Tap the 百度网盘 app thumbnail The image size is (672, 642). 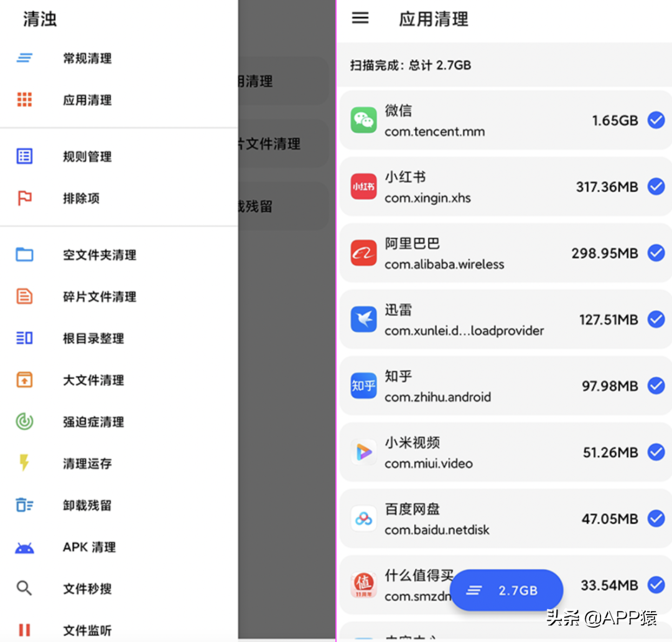click(x=363, y=518)
